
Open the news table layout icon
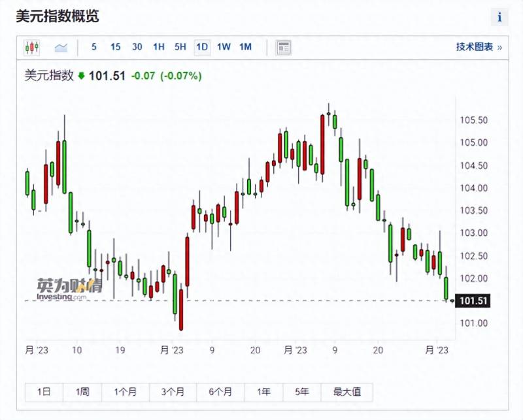(x=284, y=48)
